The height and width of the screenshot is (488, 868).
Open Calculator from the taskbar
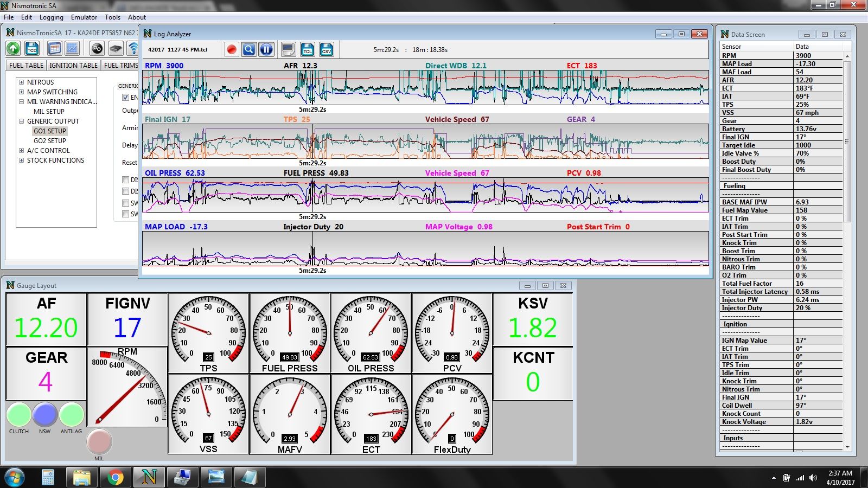pyautogui.click(x=48, y=477)
